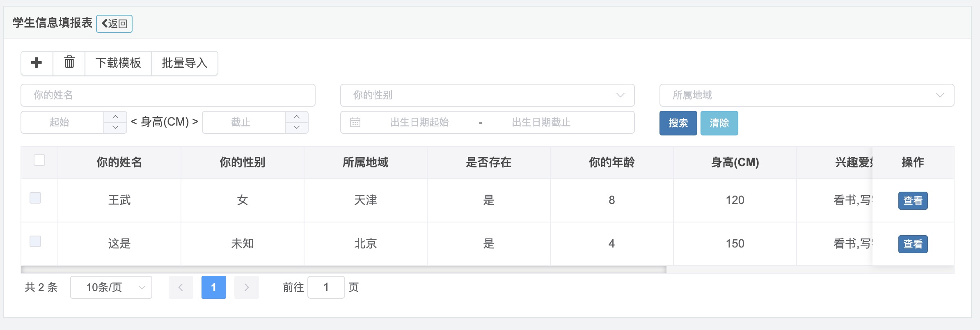
Task: Click the 学生信息填报表 page title
Action: (53, 23)
